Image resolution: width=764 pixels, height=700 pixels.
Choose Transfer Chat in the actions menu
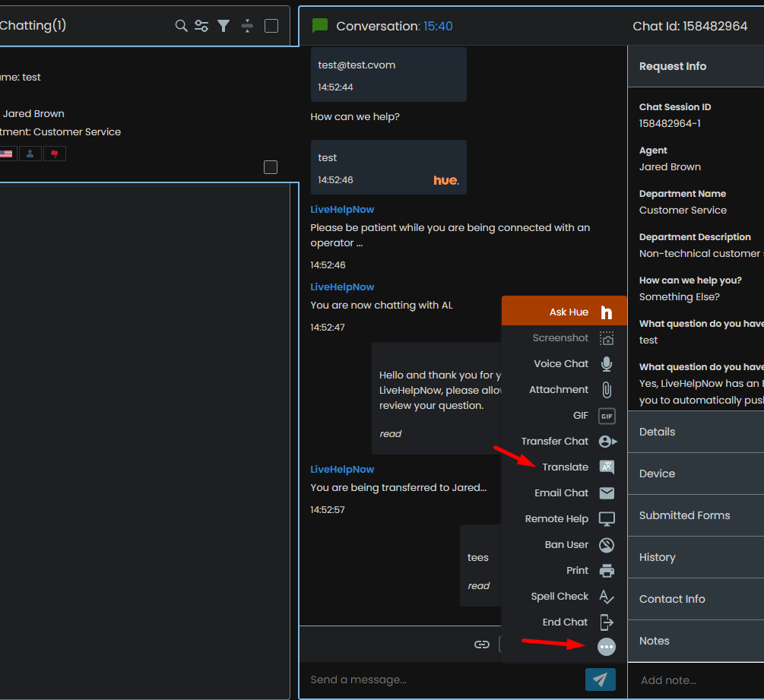pos(555,441)
